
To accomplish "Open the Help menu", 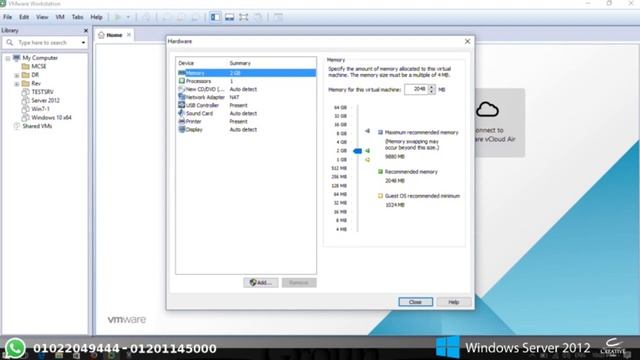I will pos(96,17).
